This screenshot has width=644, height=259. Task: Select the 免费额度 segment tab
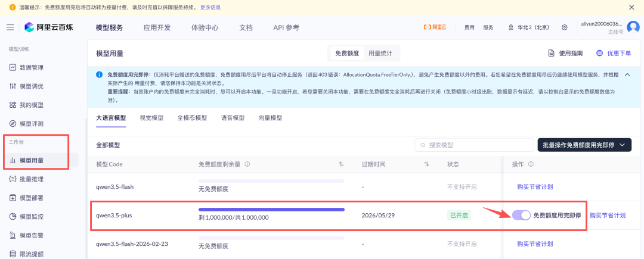[x=347, y=53]
